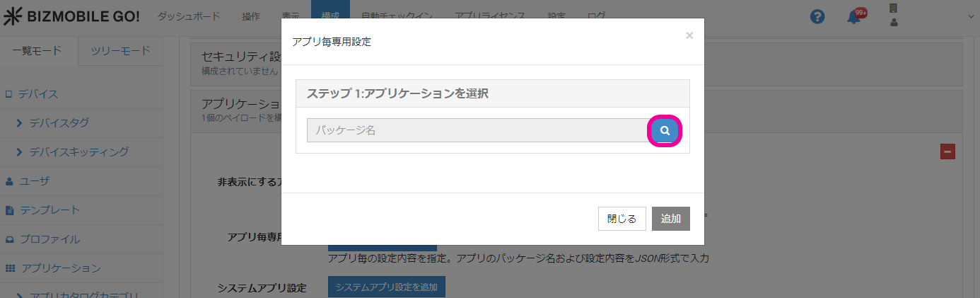Switch to 一覧モード tab
980x298 pixels.
[x=36, y=50]
